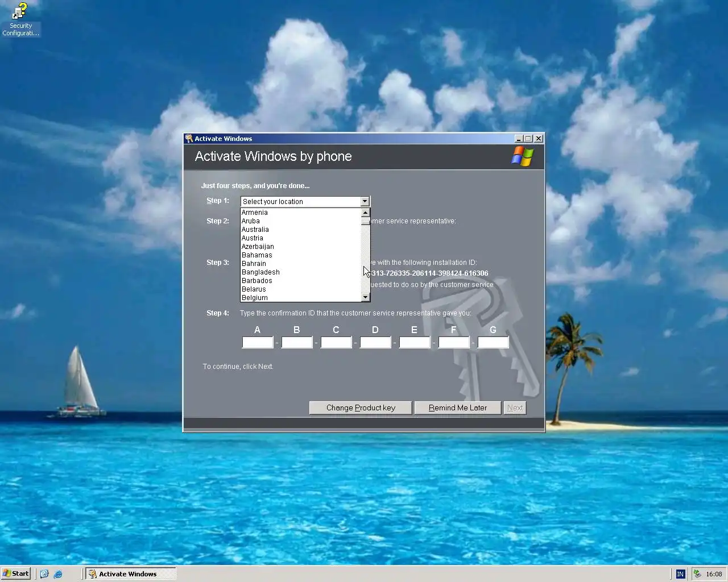Choose Austria from location list
728x582 pixels.
click(x=301, y=238)
